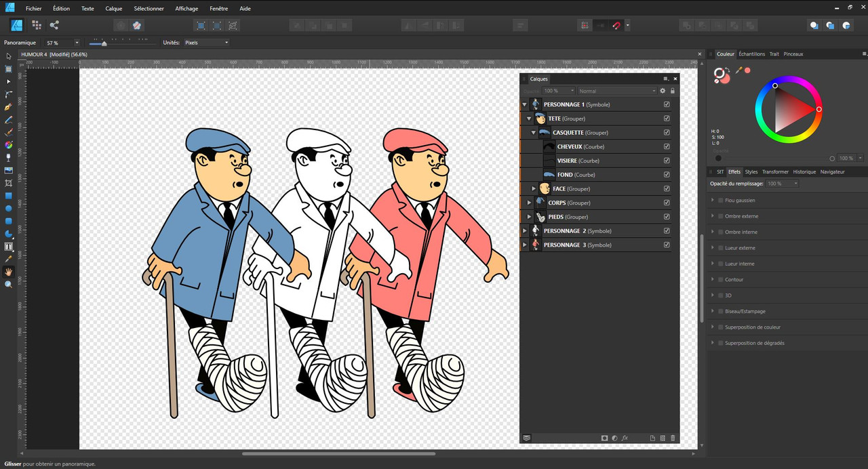The height and width of the screenshot is (469, 868).
Task: Select the Corner tool
Action: click(9, 94)
